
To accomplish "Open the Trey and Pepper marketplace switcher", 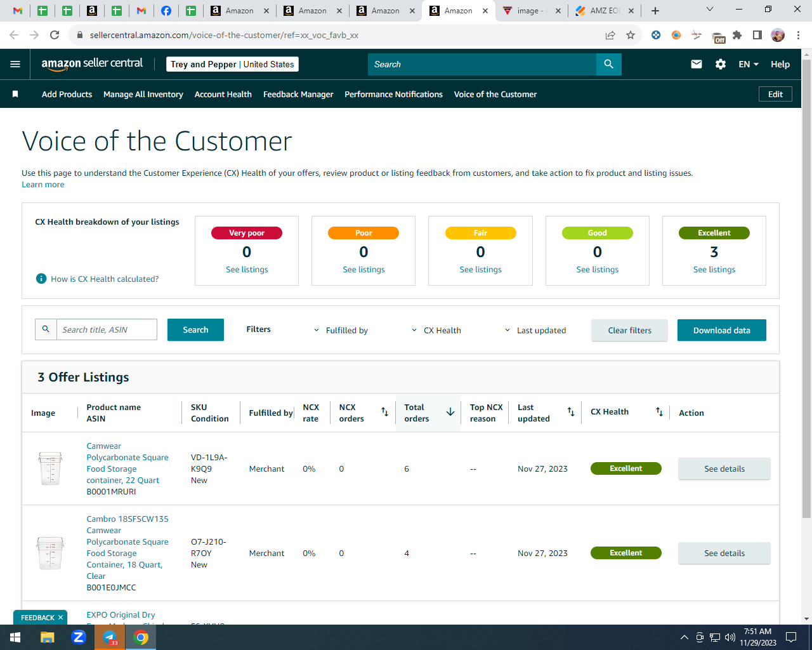I will 232,64.
